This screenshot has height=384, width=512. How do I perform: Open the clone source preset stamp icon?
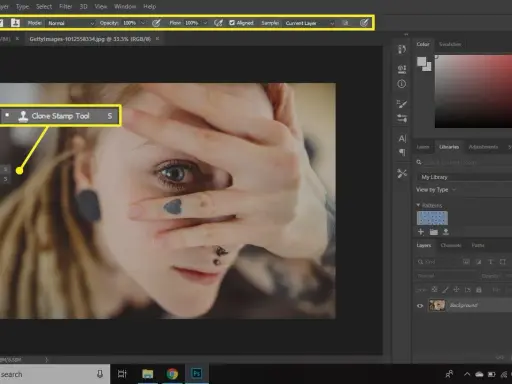(x=15, y=23)
